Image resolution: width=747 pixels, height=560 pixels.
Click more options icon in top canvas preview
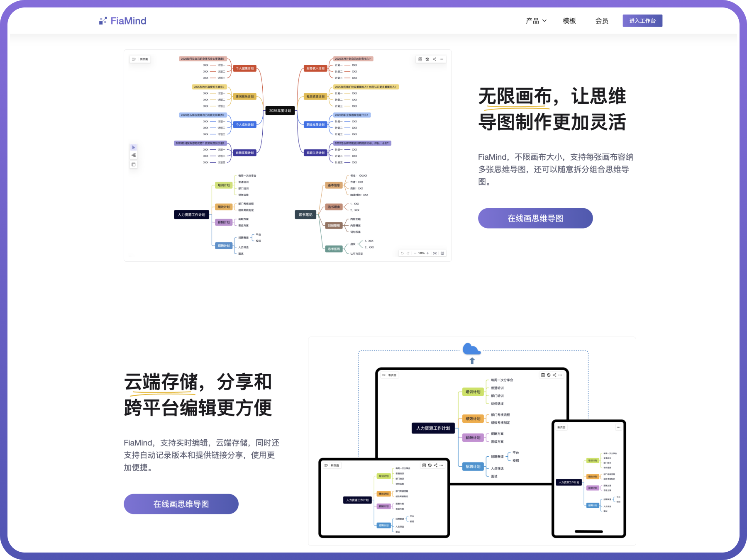pos(442,59)
